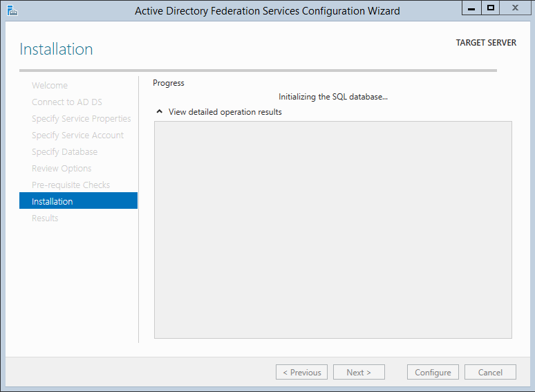Image resolution: width=535 pixels, height=392 pixels.
Task: Open the Review Options step
Action: pos(62,169)
